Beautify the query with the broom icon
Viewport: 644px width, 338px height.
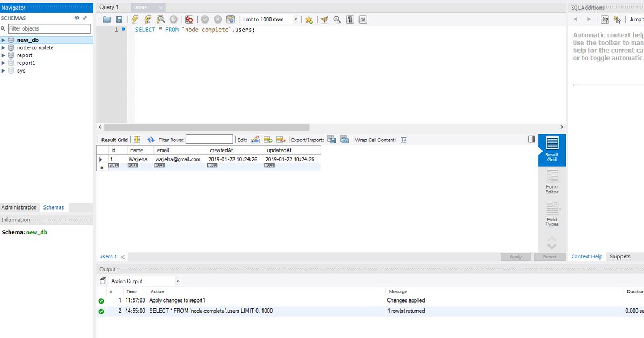[324, 19]
